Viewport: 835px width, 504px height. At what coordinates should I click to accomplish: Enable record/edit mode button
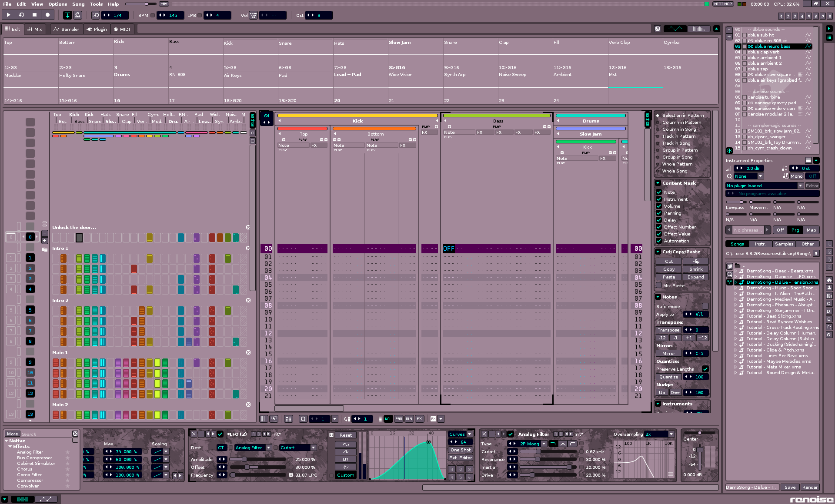click(x=47, y=15)
